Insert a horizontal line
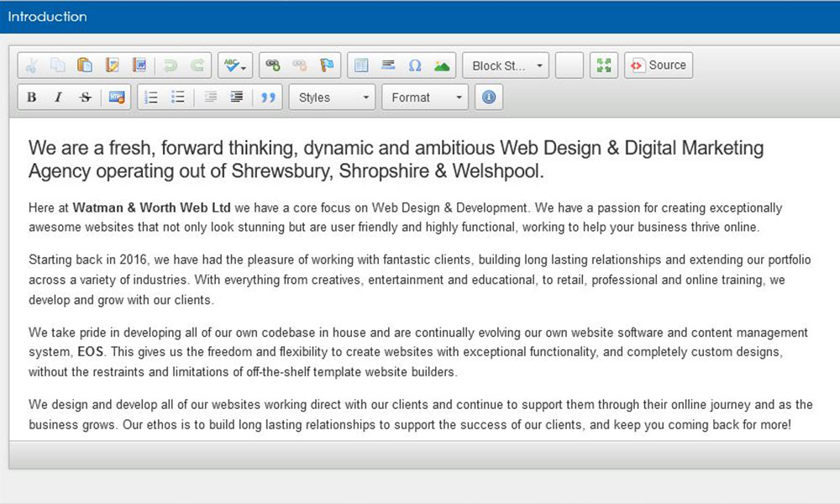 pyautogui.click(x=388, y=66)
